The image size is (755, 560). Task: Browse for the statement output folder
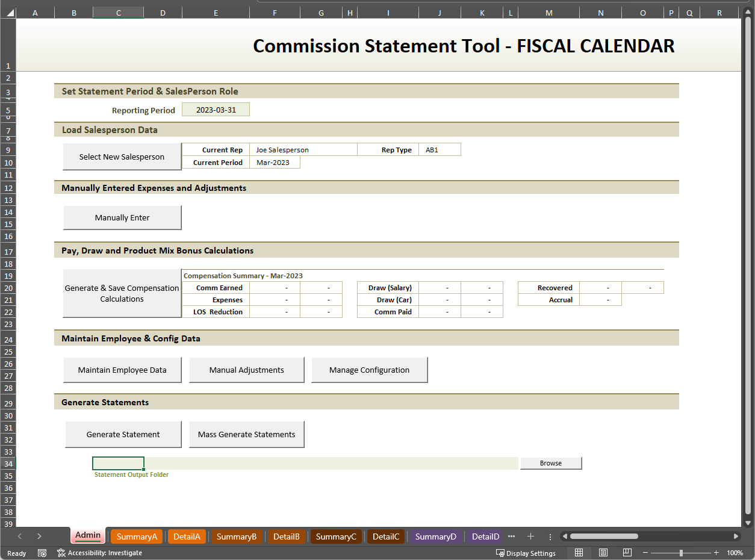pyautogui.click(x=550, y=463)
